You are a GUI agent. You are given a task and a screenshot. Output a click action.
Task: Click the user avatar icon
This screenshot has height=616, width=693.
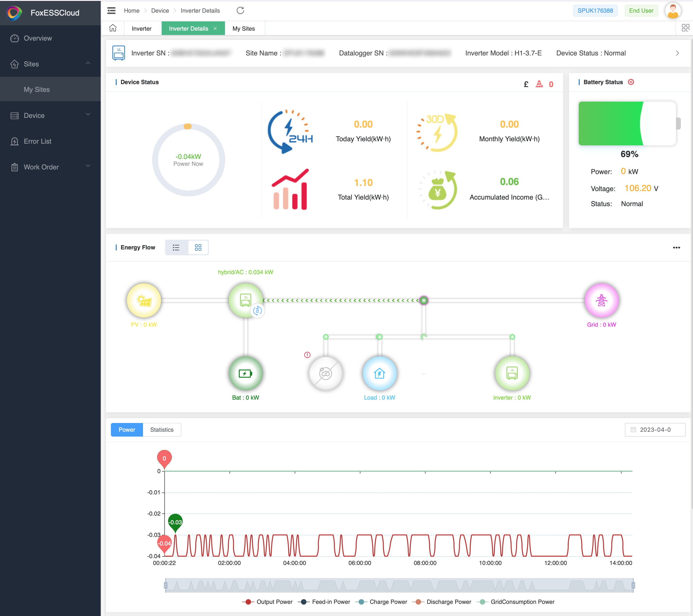click(x=673, y=11)
